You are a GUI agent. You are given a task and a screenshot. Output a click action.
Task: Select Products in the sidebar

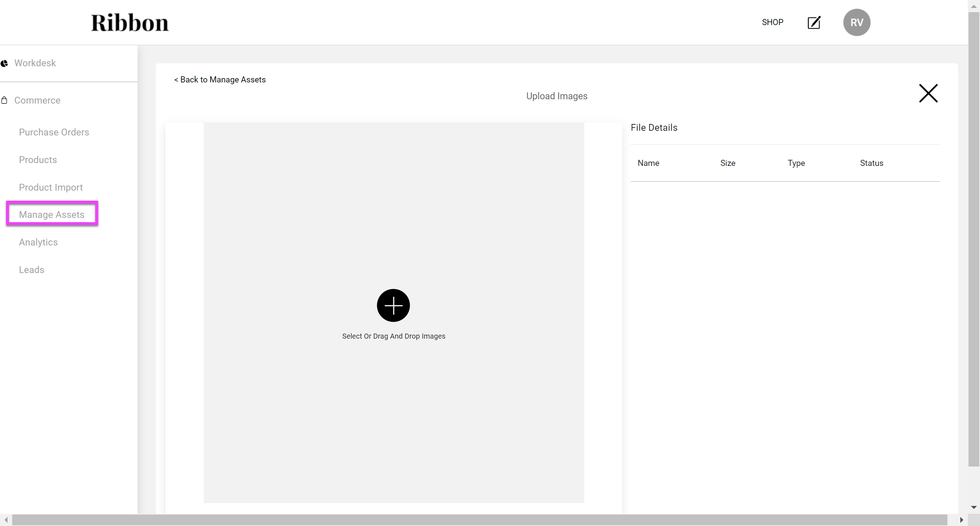point(38,160)
